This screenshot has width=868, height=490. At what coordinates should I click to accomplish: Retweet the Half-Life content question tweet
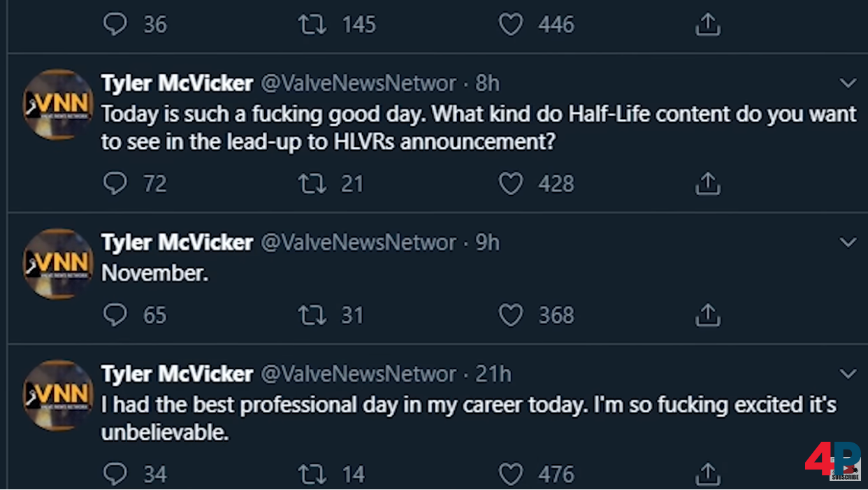(312, 184)
